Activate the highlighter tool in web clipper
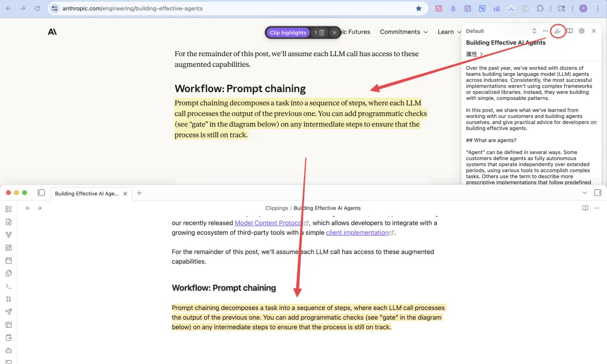Viewport: 607px width, 364px height. pos(558,31)
